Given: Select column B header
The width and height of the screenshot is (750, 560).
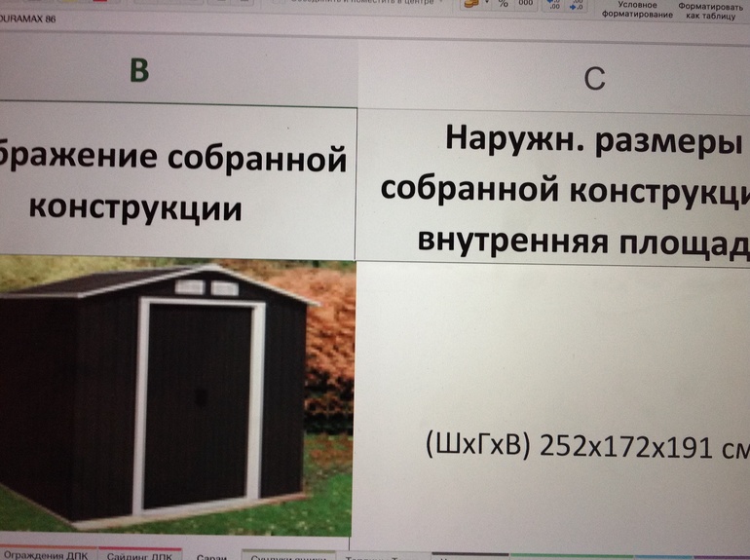Looking at the screenshot, I should pos(139,72).
